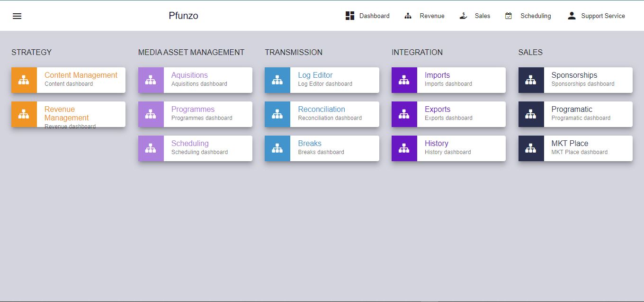Click the blue Log Editor tile icon
Image resolution: width=644 pixels, height=302 pixels.
pyautogui.click(x=277, y=80)
